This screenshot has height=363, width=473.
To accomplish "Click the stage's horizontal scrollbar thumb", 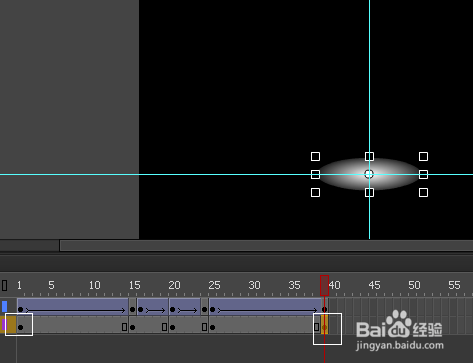I will click(266, 246).
